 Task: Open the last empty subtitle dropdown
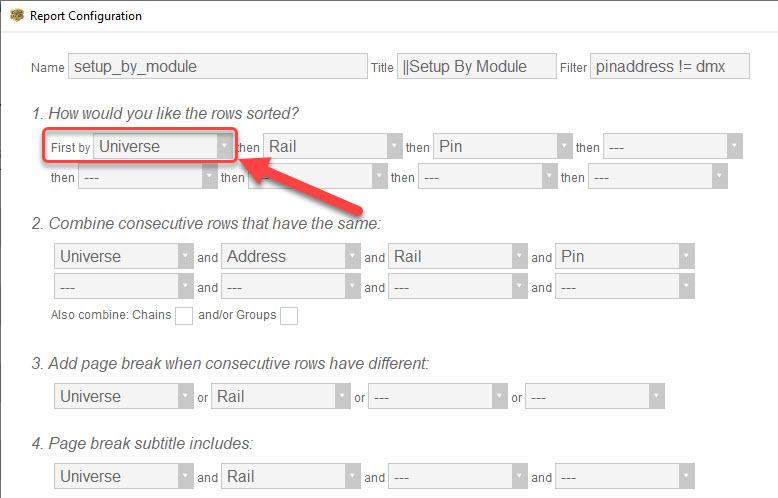(x=625, y=477)
